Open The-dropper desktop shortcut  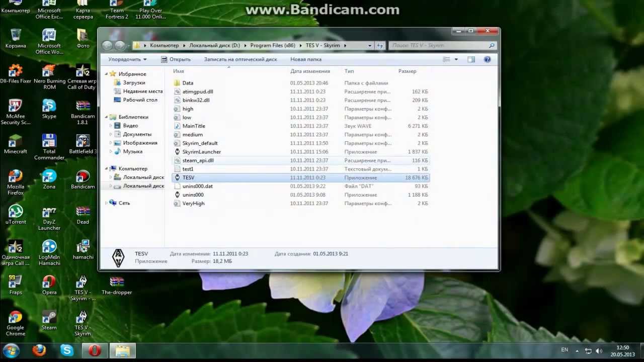click(117, 285)
